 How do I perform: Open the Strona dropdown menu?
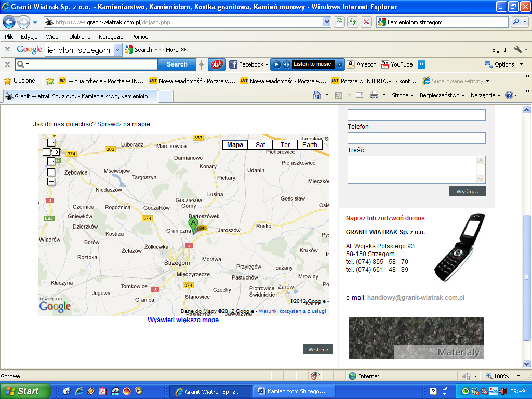[403, 95]
